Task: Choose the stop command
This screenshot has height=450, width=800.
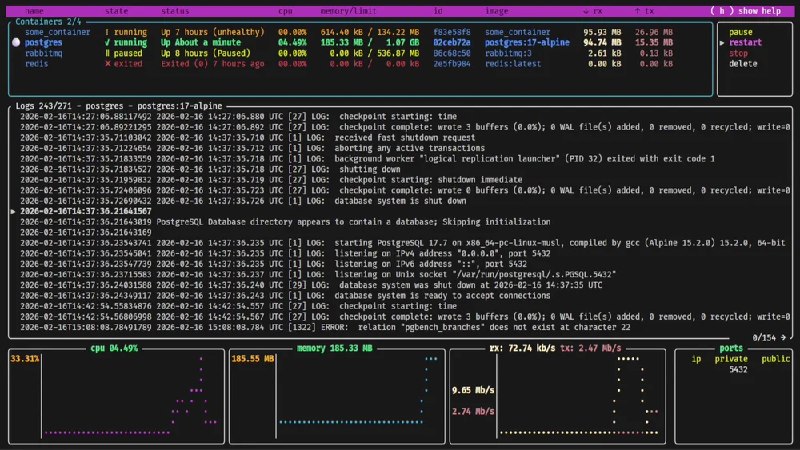Action: 738,53
